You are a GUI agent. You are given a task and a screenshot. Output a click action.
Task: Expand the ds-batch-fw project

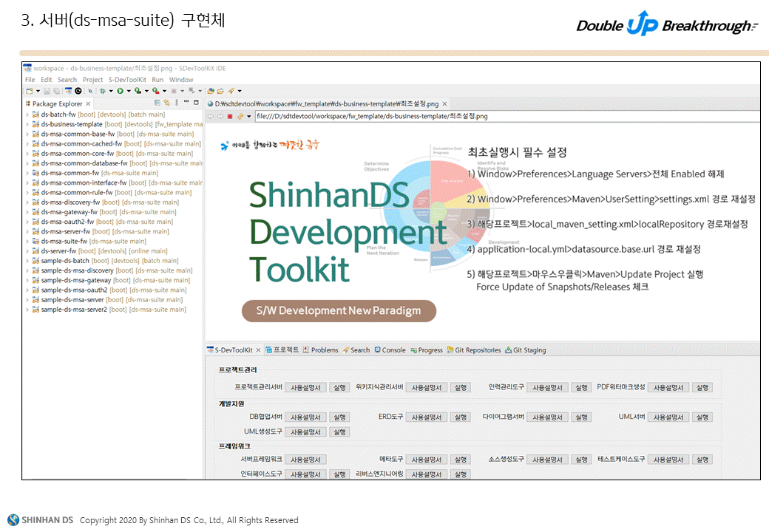tap(27, 115)
